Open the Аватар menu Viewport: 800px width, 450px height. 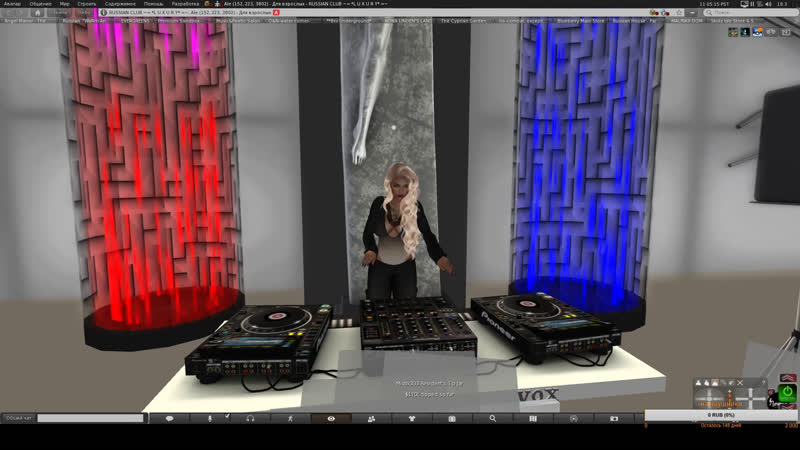12,4
